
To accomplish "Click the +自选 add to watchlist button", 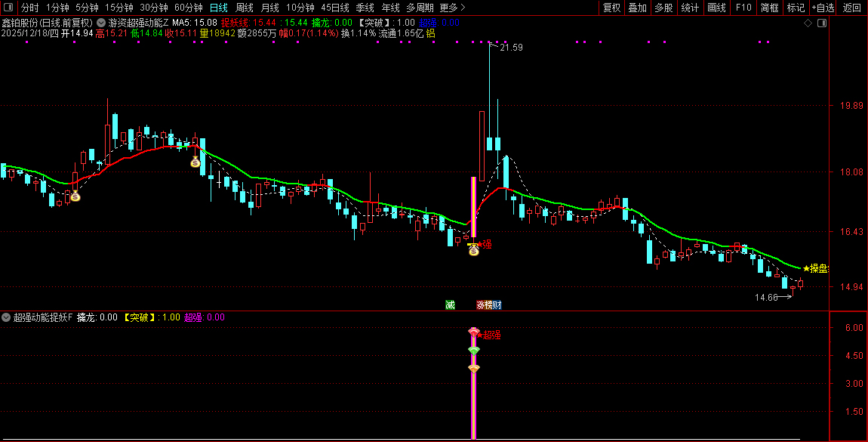I will click(823, 8).
